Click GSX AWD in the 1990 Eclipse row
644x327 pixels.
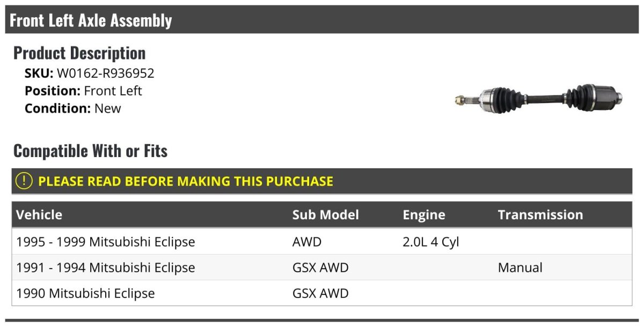320,293
